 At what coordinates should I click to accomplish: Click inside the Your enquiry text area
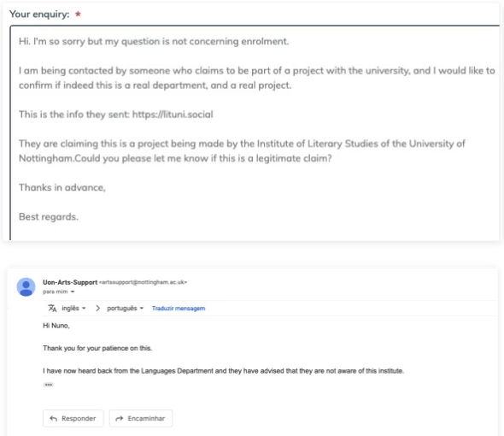[x=255, y=133]
